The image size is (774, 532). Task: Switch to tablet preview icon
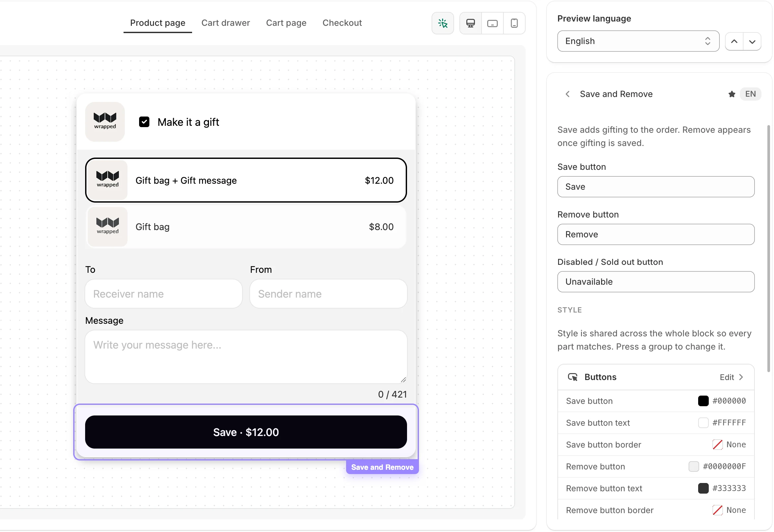[493, 23]
